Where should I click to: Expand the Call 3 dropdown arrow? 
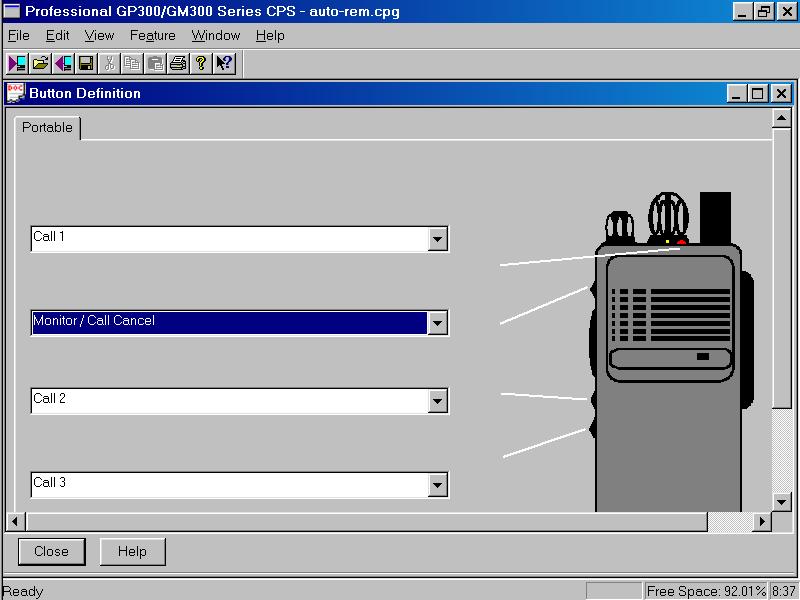437,485
